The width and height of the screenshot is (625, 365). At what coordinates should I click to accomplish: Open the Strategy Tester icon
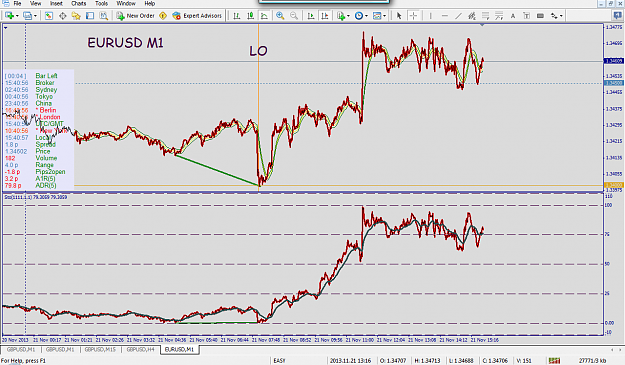pos(104,16)
